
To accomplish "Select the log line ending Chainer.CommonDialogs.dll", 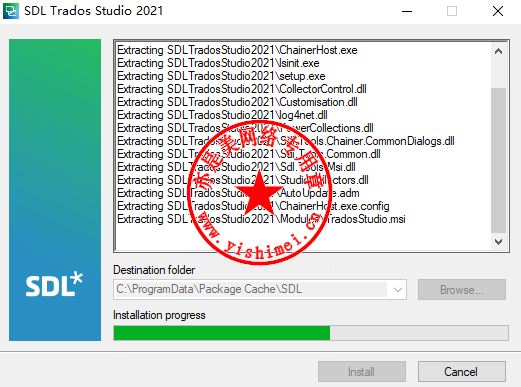I will coord(286,141).
